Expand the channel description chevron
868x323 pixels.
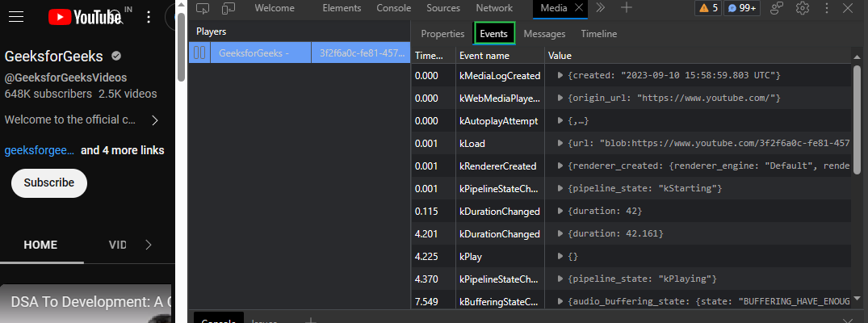click(155, 120)
